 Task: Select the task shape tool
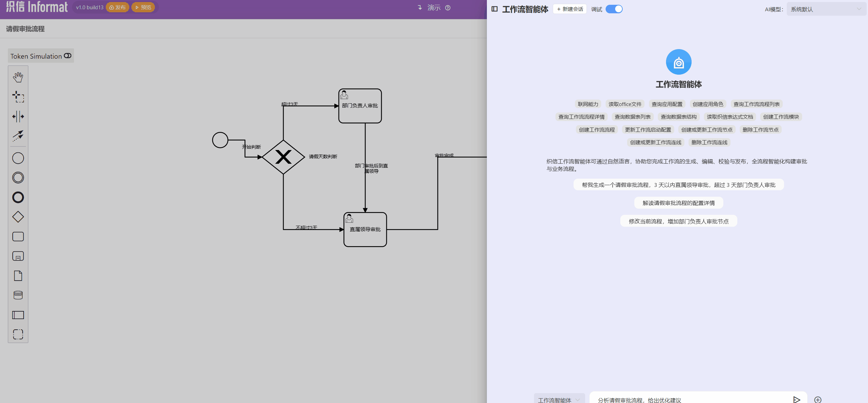tap(18, 236)
